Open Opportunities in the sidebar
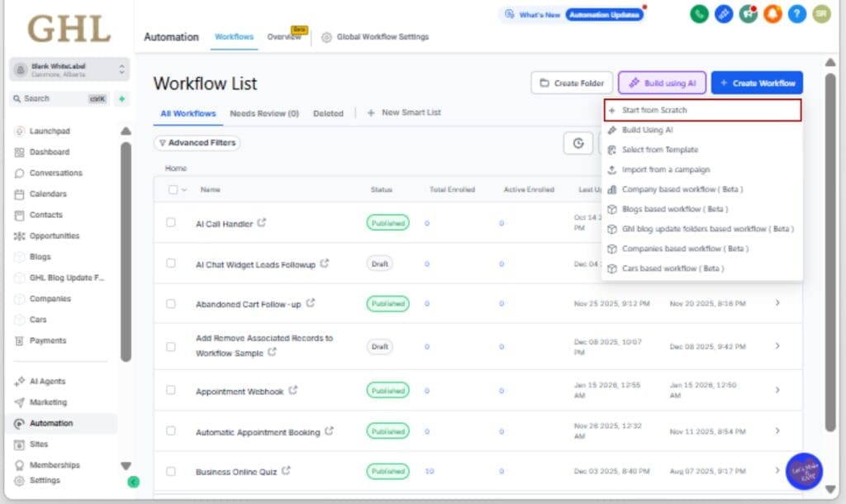This screenshot has height=504, width=846. coord(54,235)
